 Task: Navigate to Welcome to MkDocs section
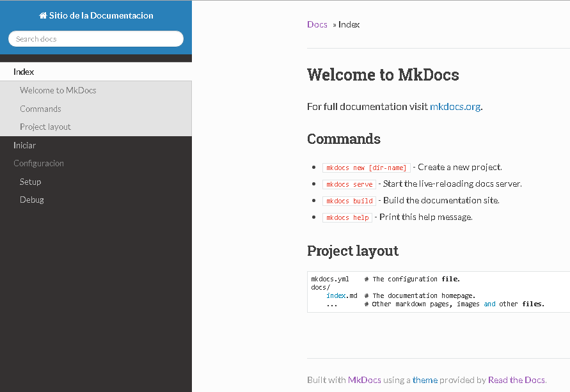(58, 90)
